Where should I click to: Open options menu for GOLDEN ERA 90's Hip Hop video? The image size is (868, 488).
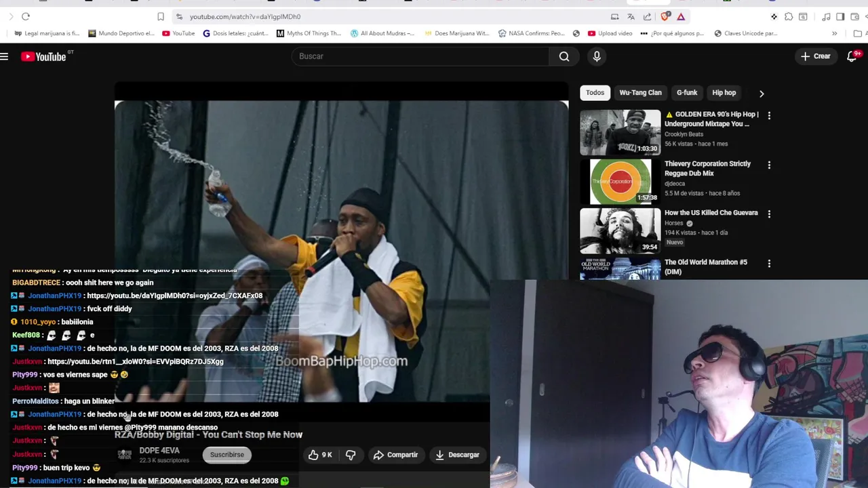[769, 116]
